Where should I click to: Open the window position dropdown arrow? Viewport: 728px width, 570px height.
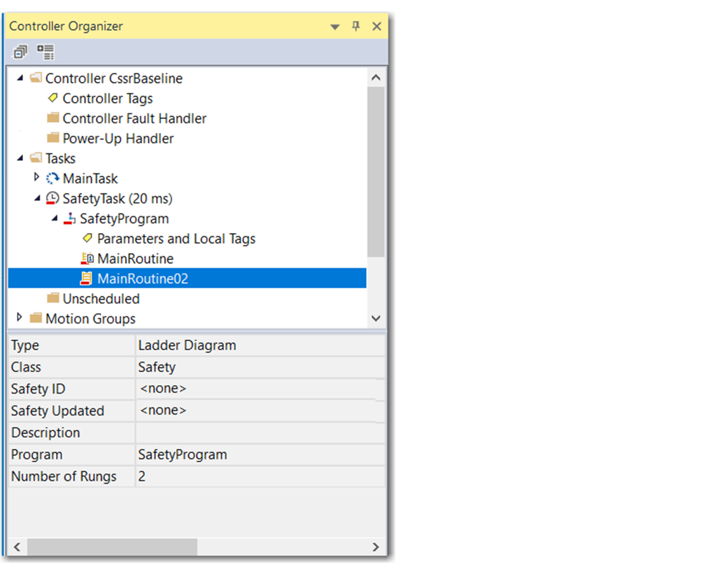(x=335, y=27)
